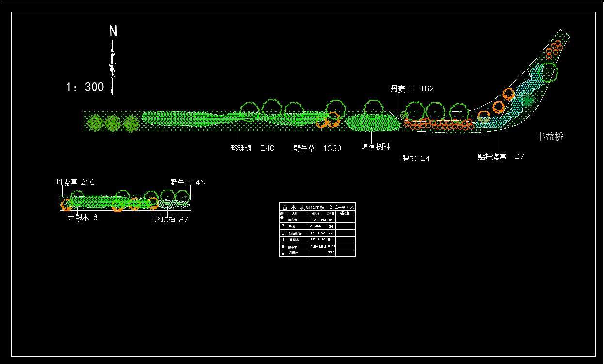
Task: Select the dark green shrub at strip's left end
Action: 96,123
